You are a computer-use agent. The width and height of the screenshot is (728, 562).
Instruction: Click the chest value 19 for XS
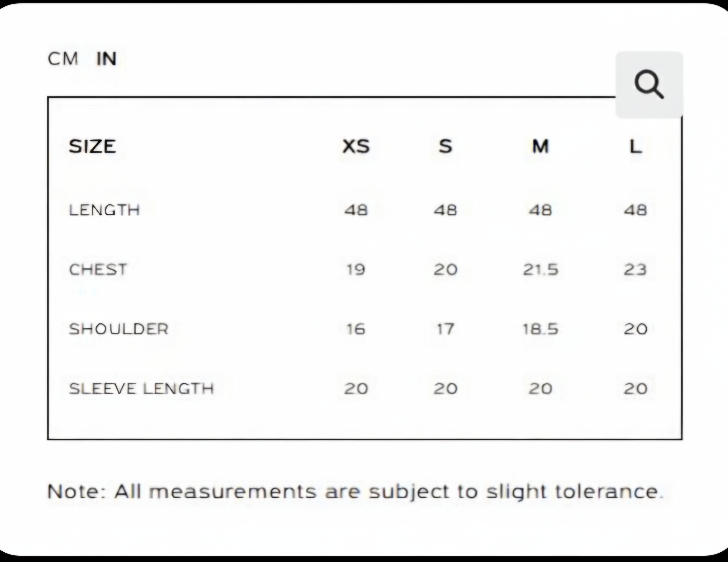click(x=356, y=269)
